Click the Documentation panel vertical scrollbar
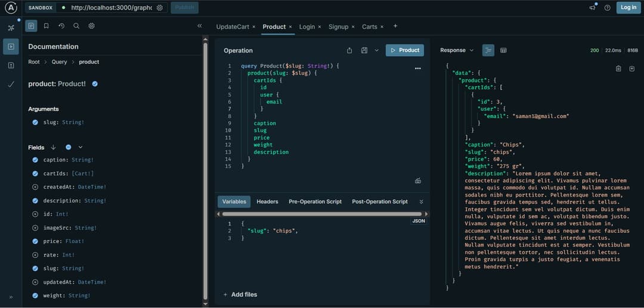 coord(206,170)
